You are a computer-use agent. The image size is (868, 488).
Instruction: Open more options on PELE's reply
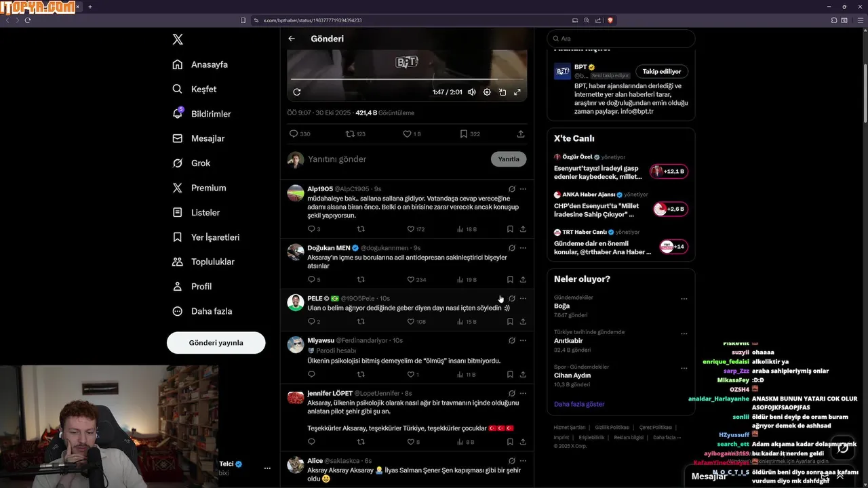[x=523, y=298]
